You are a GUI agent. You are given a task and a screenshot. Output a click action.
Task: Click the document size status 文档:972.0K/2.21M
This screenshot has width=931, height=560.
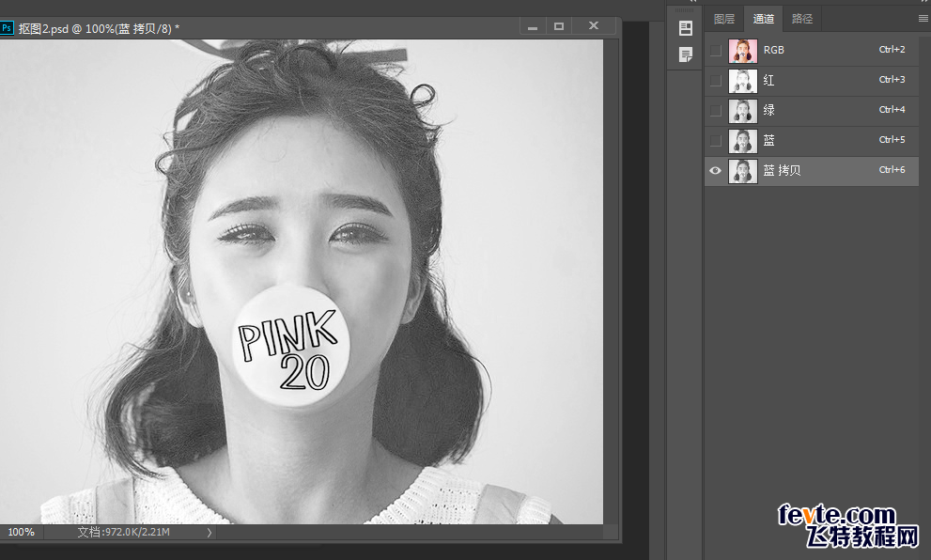coord(123,532)
